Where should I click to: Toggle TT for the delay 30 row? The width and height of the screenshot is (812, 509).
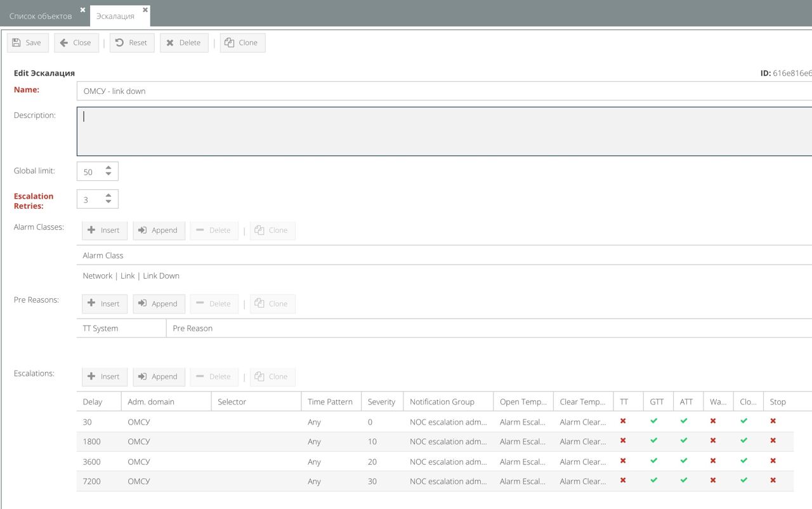623,421
